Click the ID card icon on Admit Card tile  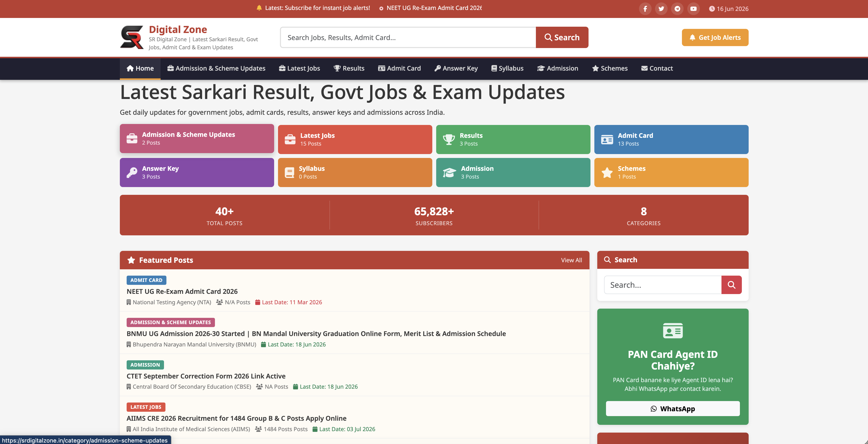click(x=607, y=140)
